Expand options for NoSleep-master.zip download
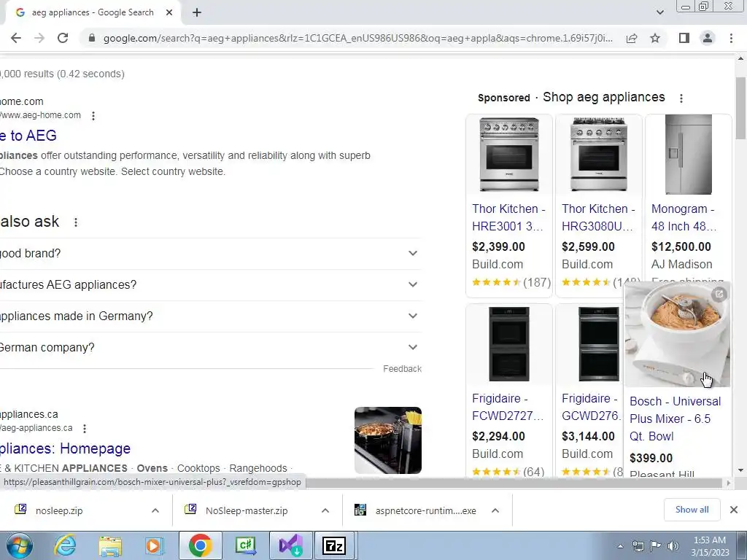Viewport: 747px width, 560px height. tap(325, 510)
